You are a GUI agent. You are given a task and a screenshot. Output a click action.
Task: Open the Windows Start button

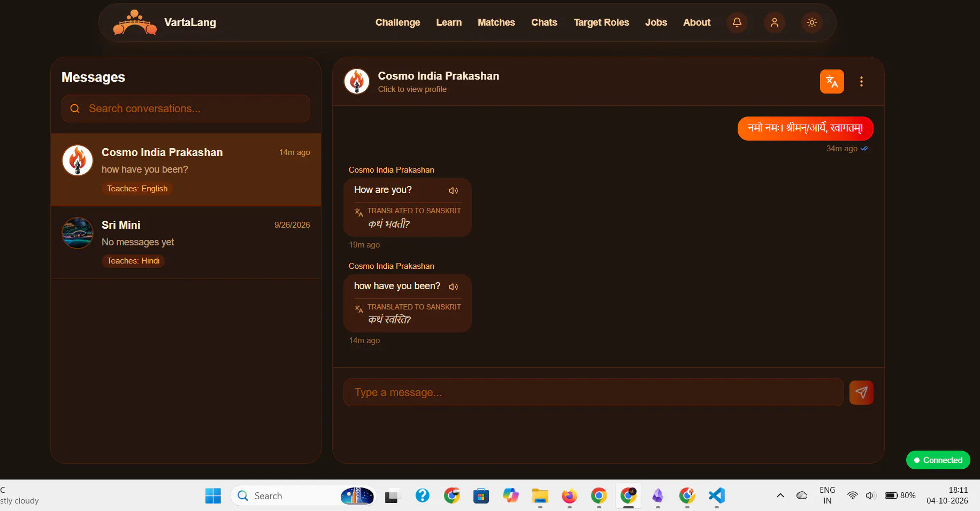213,496
